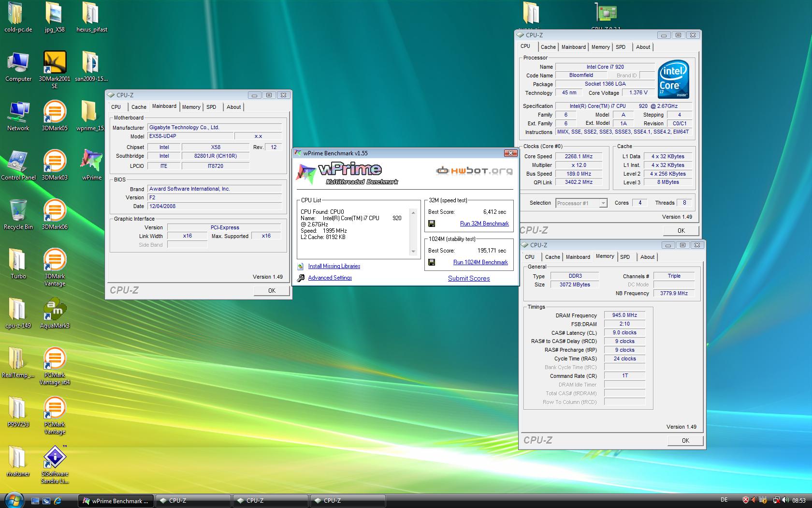Click the system clock showing 08:53
Viewport: 812px width, 508px height.
click(799, 500)
